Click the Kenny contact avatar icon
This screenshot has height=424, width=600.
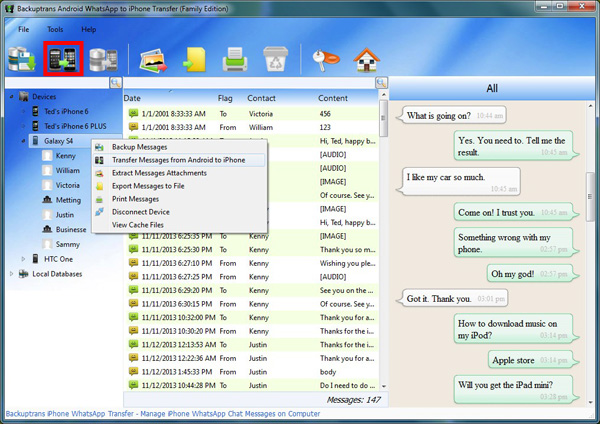[x=47, y=156]
